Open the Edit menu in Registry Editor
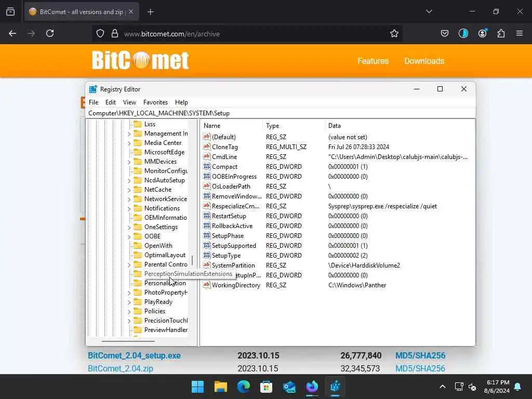Viewport: 532px width, 399px height. pos(110,102)
